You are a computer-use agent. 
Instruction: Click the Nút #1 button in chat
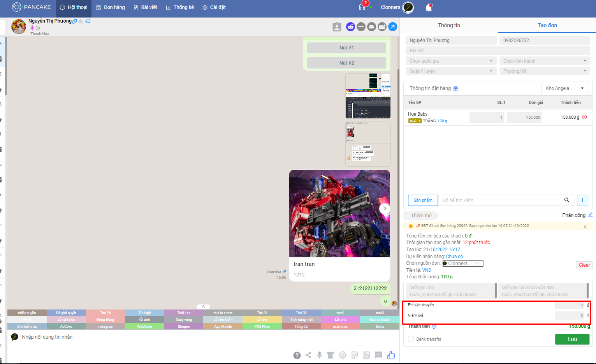tap(346, 48)
